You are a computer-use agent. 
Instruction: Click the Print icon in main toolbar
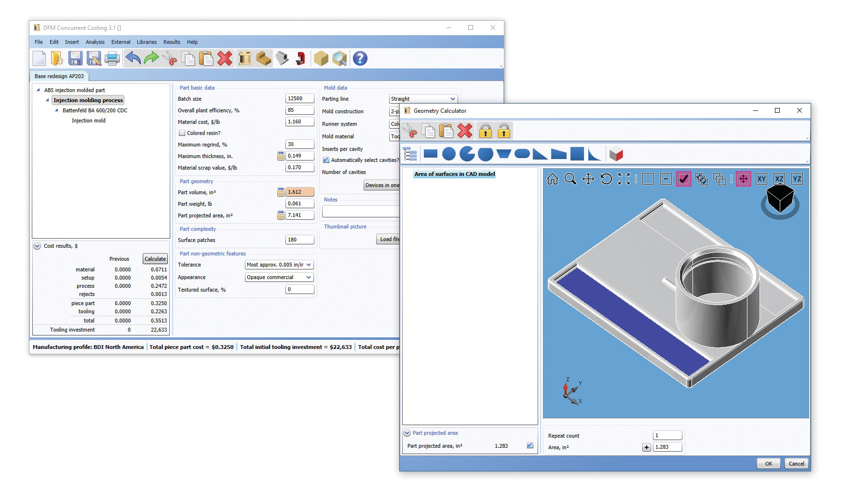(112, 59)
